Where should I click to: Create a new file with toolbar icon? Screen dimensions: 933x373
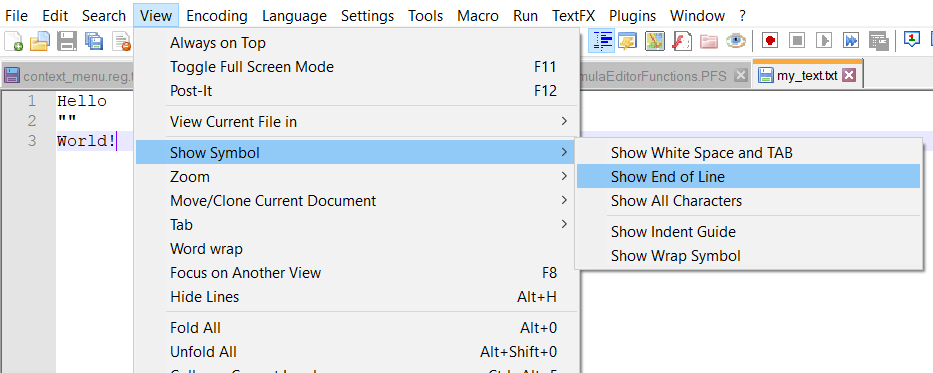point(14,41)
